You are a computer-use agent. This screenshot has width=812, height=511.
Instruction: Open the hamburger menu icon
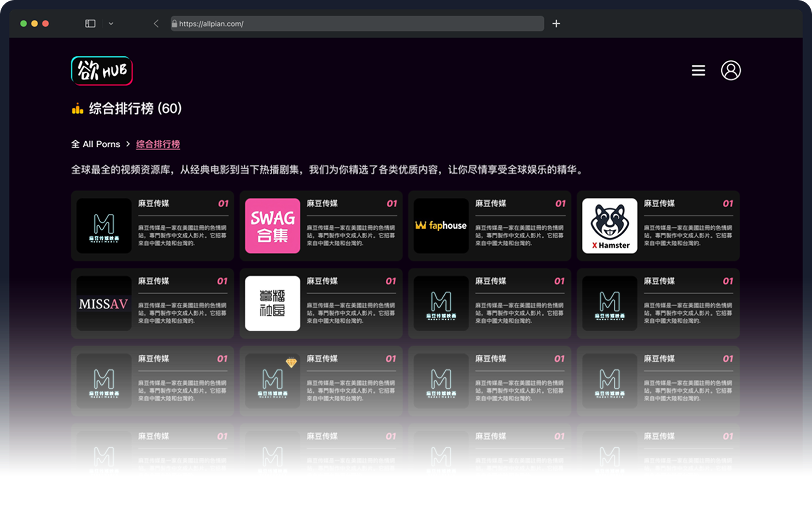pos(698,71)
